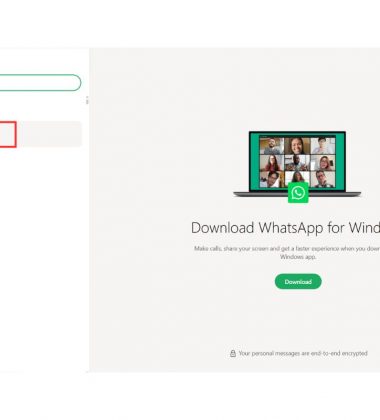Click the laptop video call illustration

click(x=297, y=163)
